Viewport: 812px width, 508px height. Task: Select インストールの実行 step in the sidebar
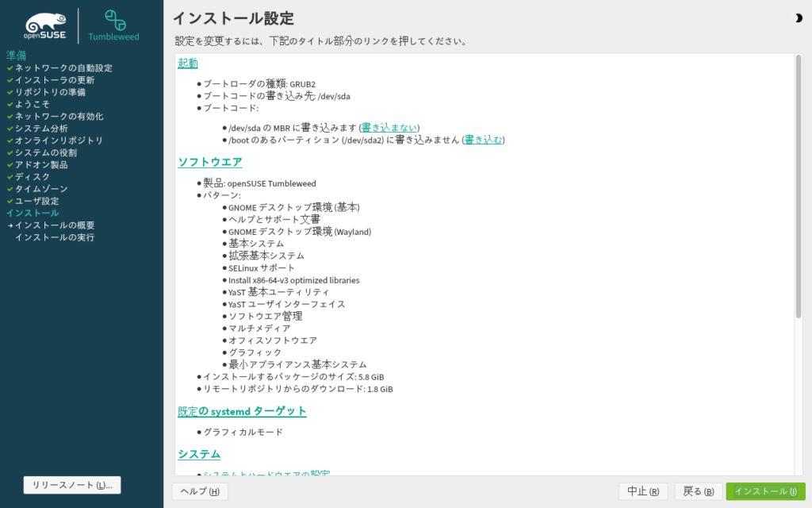point(54,237)
